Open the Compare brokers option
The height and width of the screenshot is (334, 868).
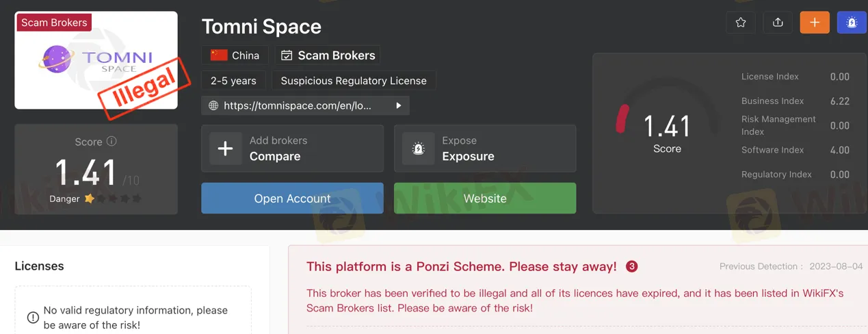(x=292, y=149)
